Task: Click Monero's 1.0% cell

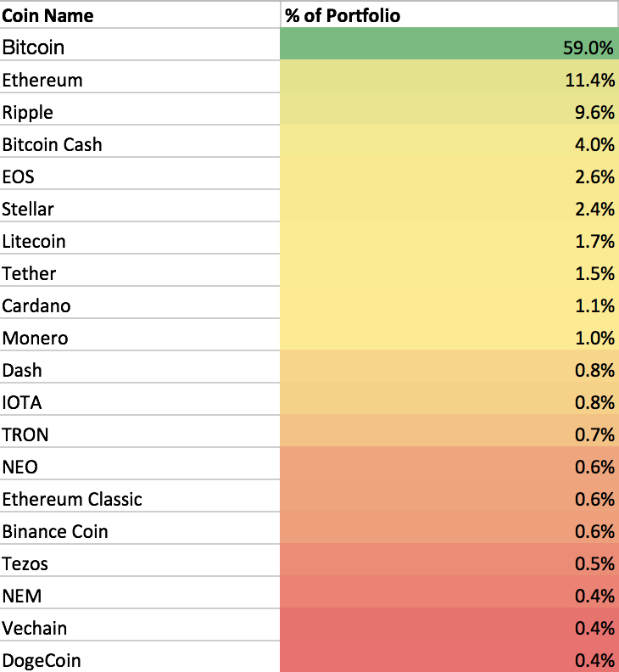Action: point(449,339)
